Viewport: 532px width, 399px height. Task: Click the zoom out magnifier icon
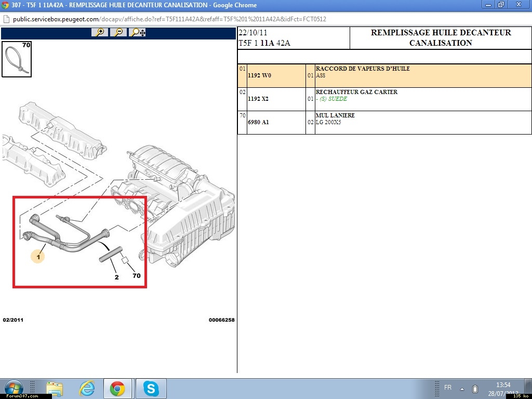[119, 32]
